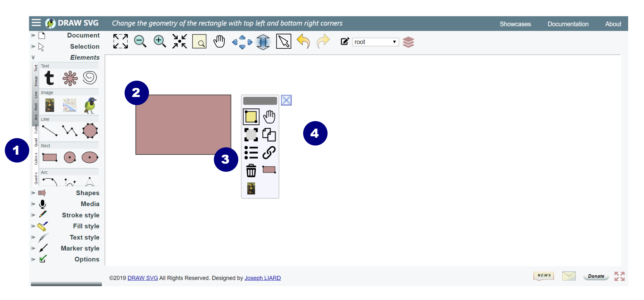The image size is (644, 300).
Task: Zoom in with the plus magnifier
Action: pos(160,41)
